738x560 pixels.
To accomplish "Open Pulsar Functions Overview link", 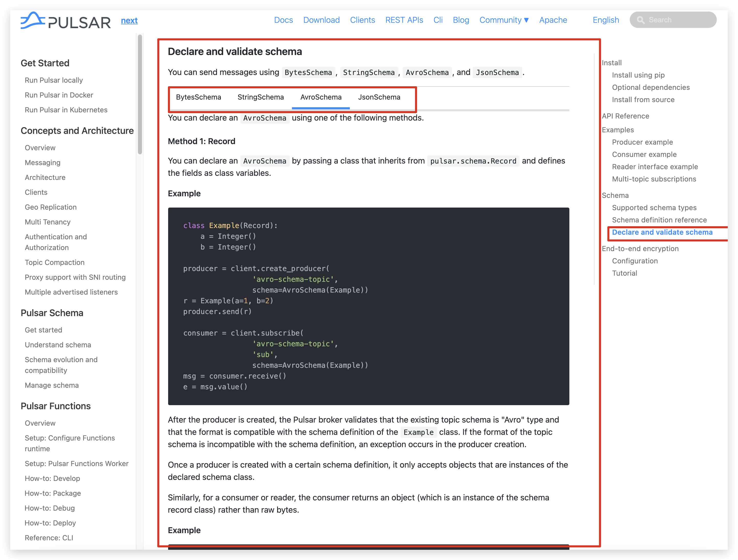I will [x=40, y=423].
